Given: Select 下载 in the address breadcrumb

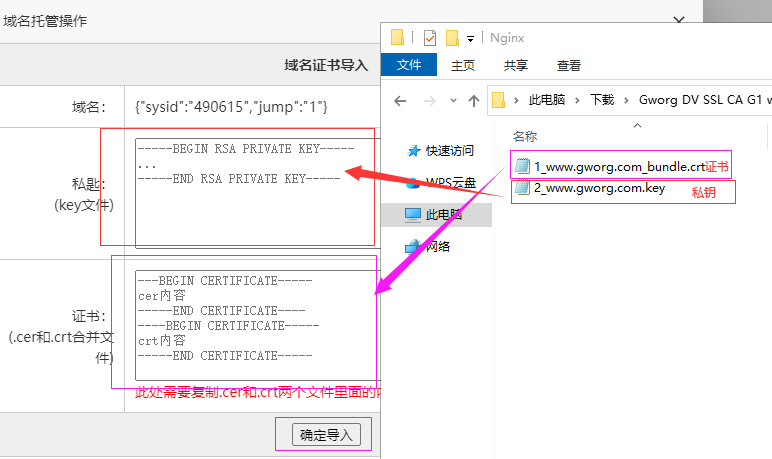Looking at the screenshot, I should [x=602, y=100].
